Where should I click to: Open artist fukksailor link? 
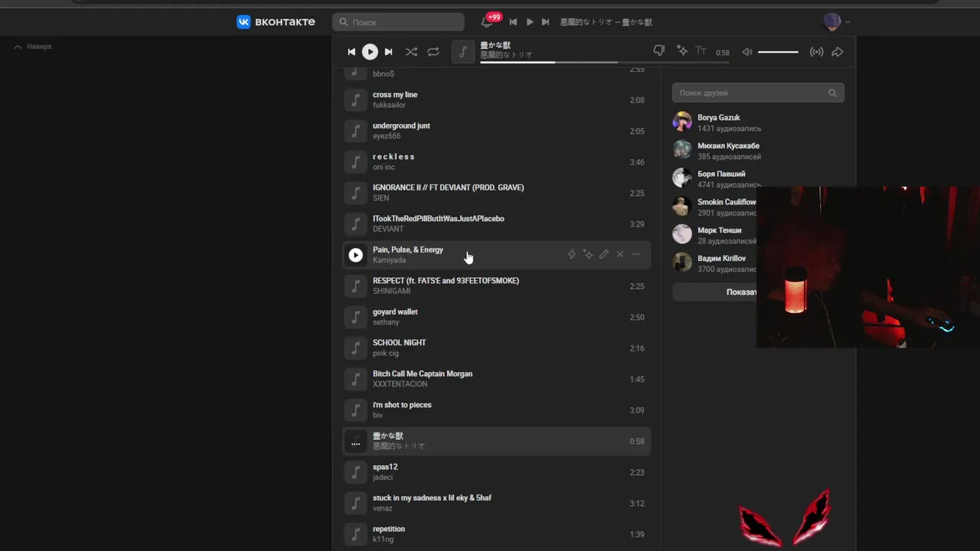tap(389, 105)
